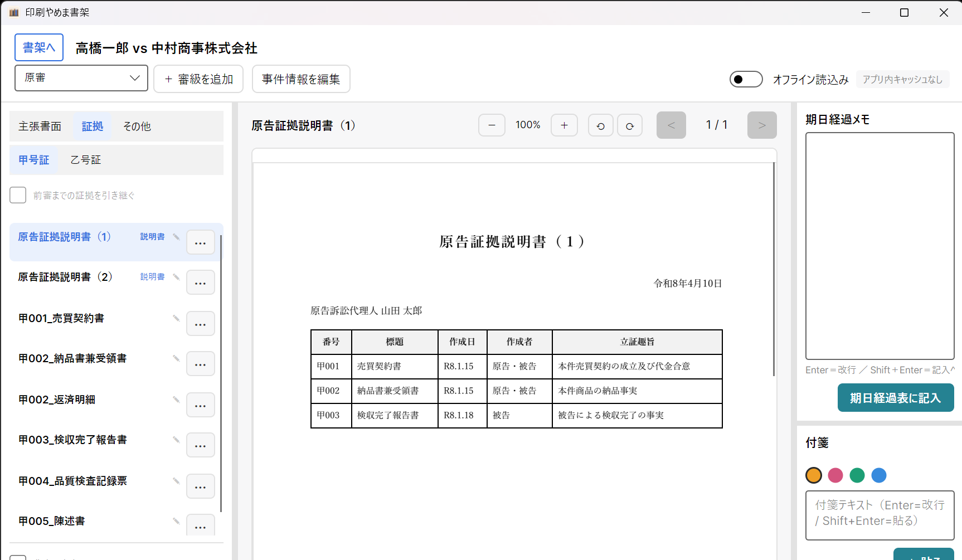Select the 乙号証 sub-tab
The height and width of the screenshot is (560, 962).
point(86,160)
